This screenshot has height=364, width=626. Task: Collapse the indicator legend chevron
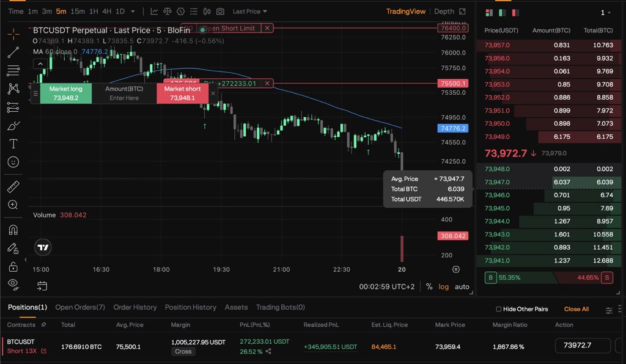point(40,64)
